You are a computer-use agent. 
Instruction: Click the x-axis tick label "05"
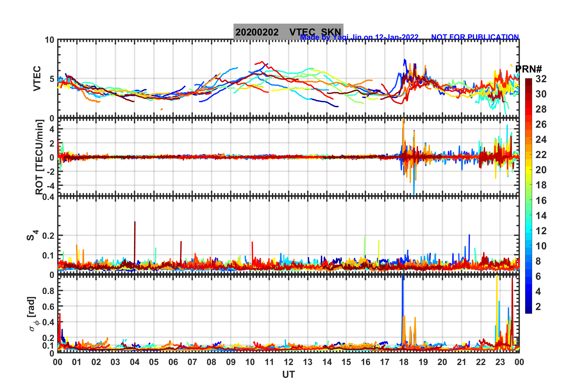[x=154, y=362]
